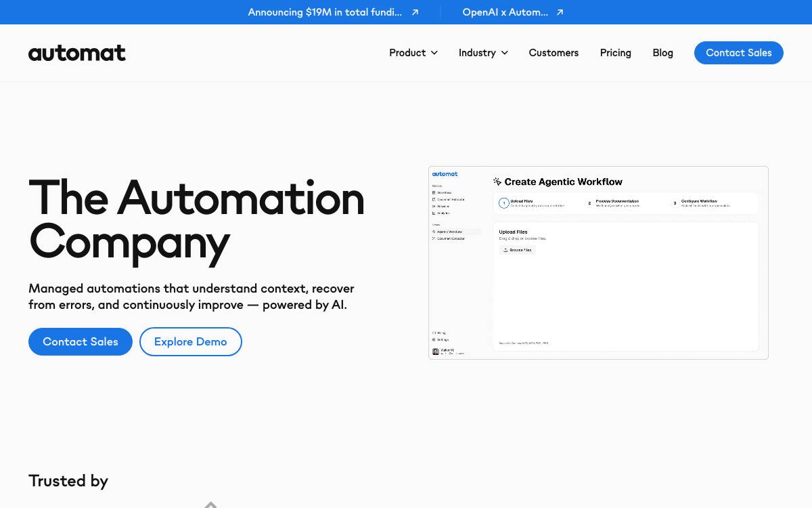This screenshot has width=812, height=508.
Task: Click the "Trusted by" heading
Action: [x=68, y=481]
